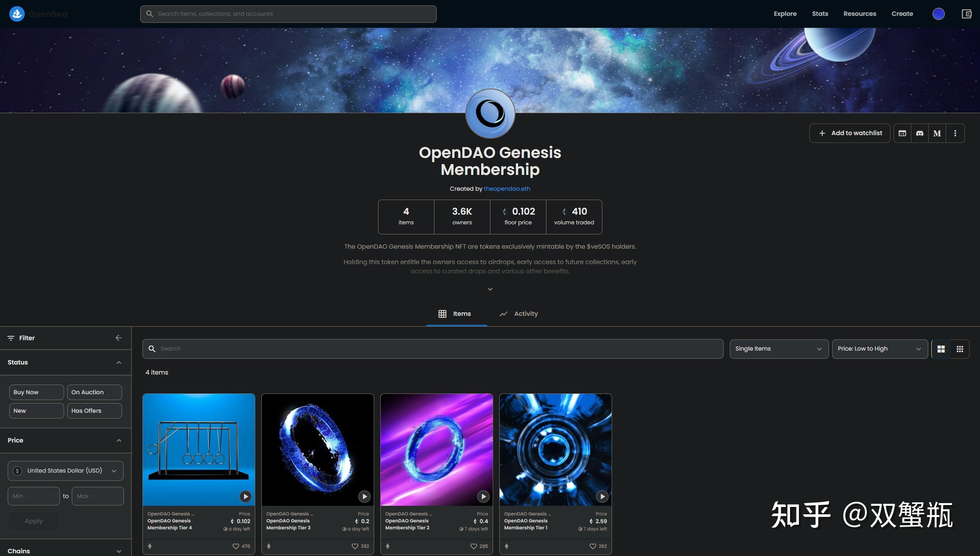Open the Discord link icon
This screenshot has height=556, width=980.
click(920, 133)
